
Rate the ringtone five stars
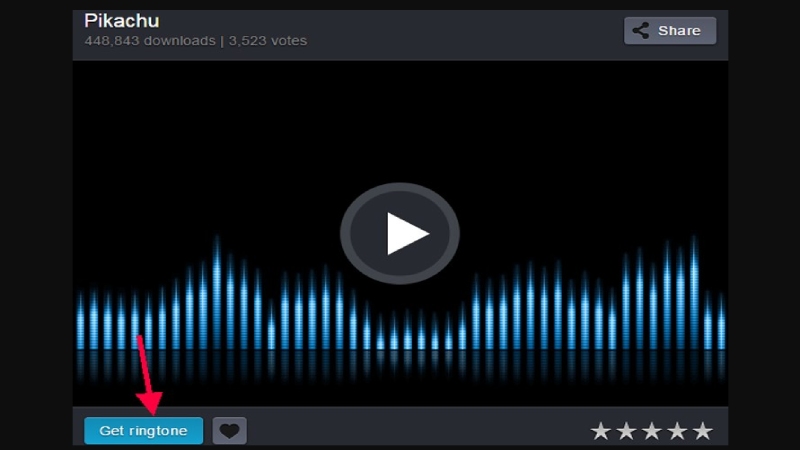coord(703,431)
